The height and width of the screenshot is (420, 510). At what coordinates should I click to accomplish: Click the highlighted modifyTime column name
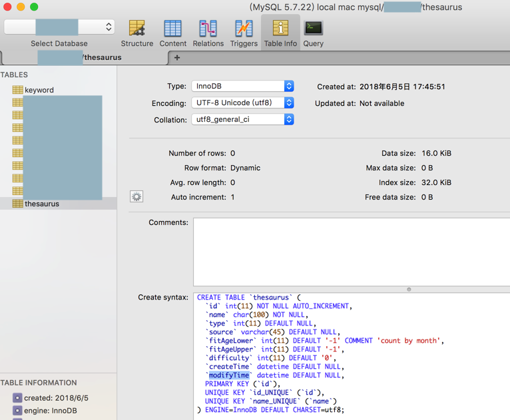pyautogui.click(x=229, y=375)
